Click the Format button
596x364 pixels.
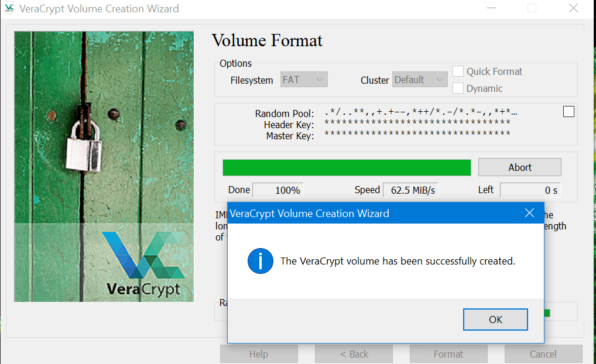tap(448, 353)
